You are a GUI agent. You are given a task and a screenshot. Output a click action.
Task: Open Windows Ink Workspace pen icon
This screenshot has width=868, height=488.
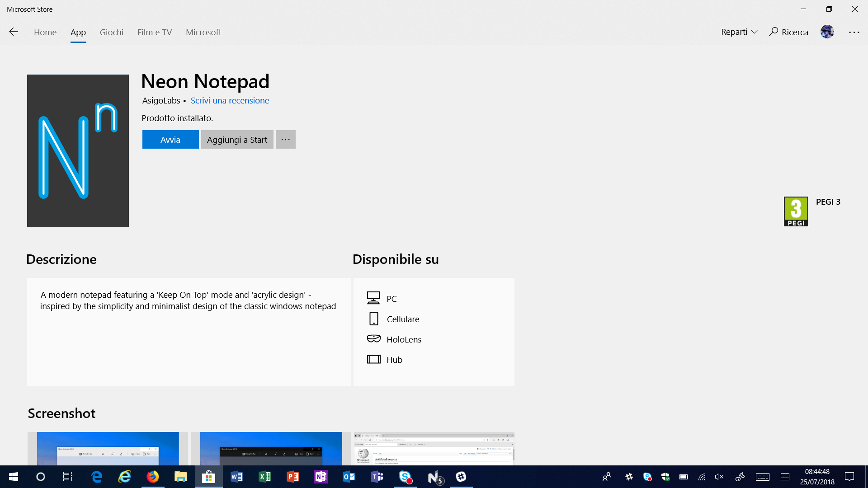pyautogui.click(x=740, y=477)
